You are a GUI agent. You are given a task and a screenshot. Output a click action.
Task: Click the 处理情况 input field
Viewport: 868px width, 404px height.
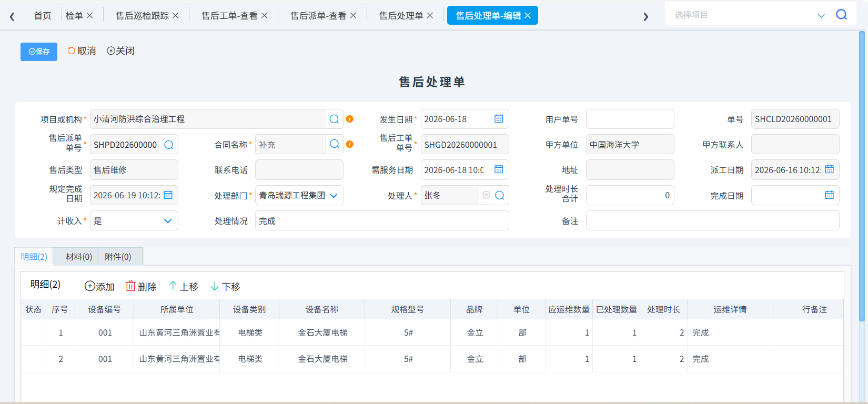point(382,220)
